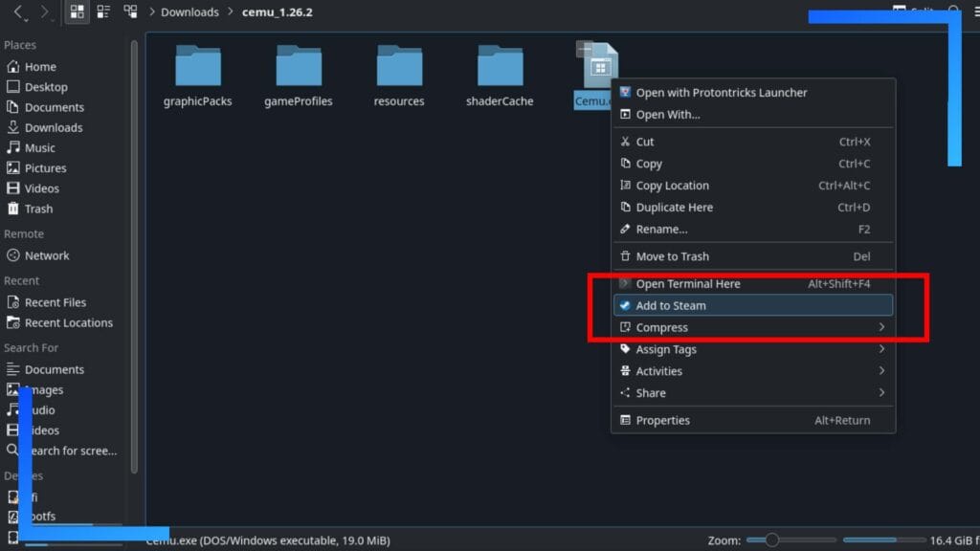This screenshot has width=980, height=551.
Task: Click Downloads in the breadcrumb path
Action: click(189, 12)
